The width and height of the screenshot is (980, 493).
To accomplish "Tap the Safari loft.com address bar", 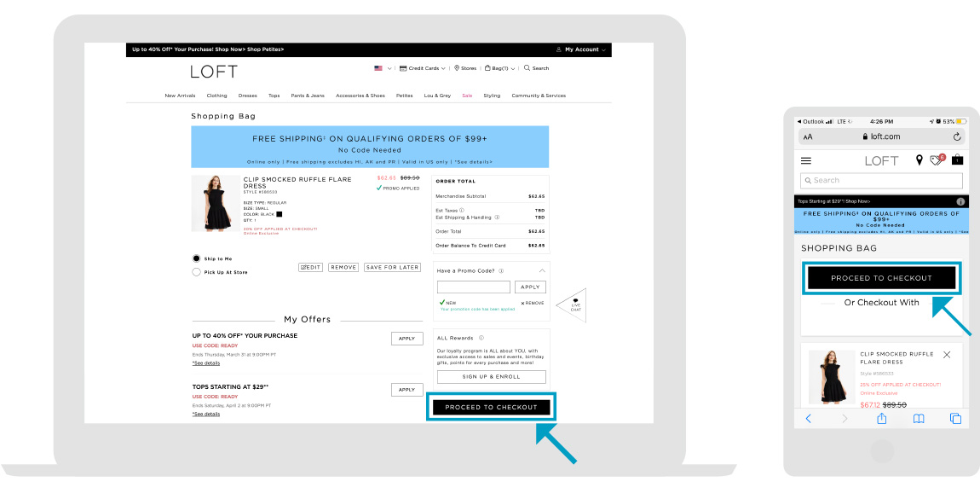I will click(881, 136).
